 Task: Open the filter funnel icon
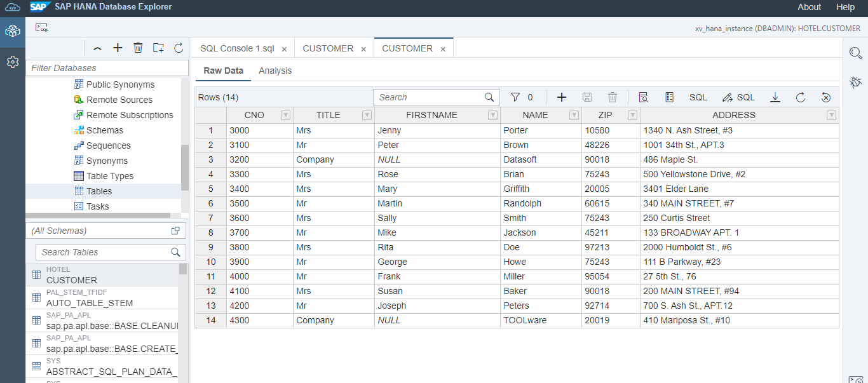tap(515, 97)
